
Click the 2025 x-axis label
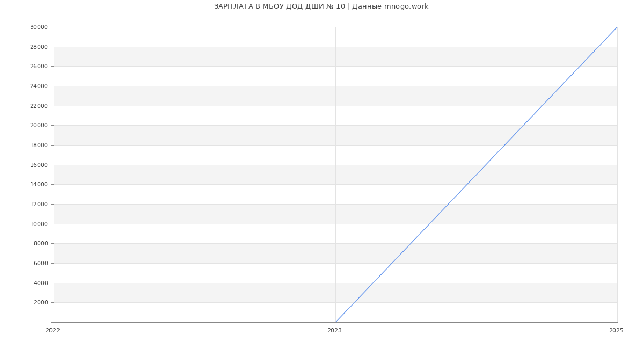616,331
